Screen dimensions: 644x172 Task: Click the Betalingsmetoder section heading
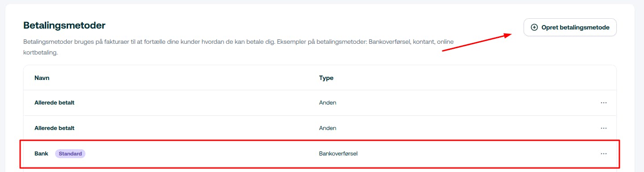click(64, 25)
